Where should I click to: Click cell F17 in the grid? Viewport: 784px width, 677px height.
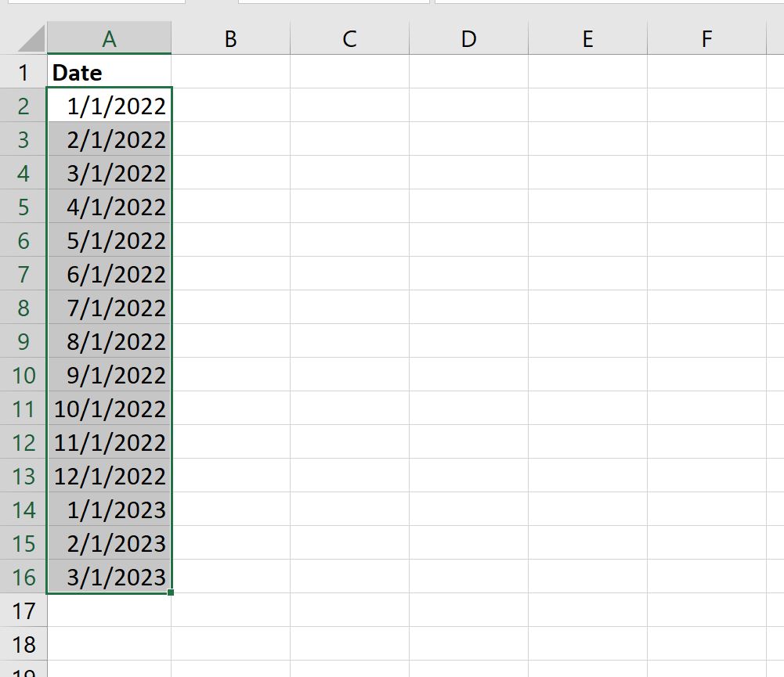(706, 610)
